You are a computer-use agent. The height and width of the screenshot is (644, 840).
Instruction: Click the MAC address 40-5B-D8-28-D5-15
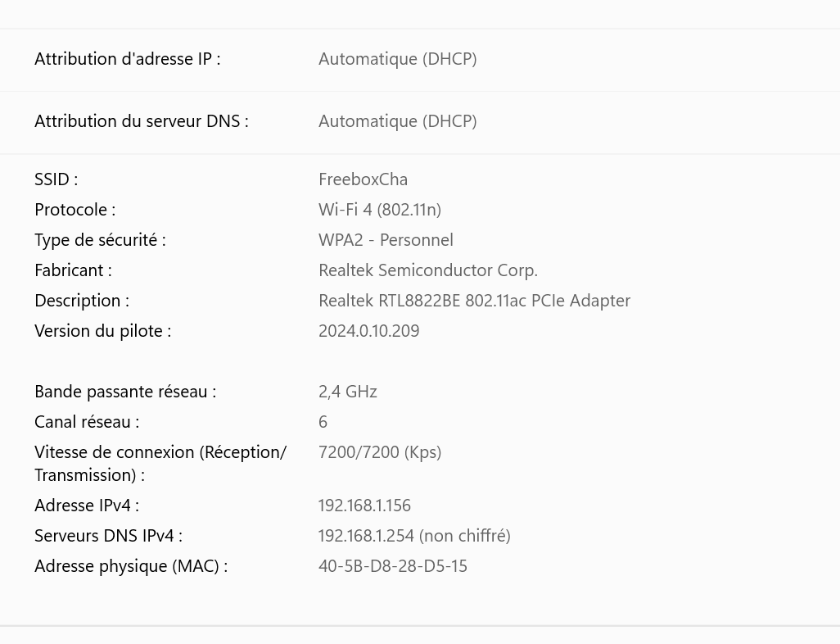[x=392, y=566]
